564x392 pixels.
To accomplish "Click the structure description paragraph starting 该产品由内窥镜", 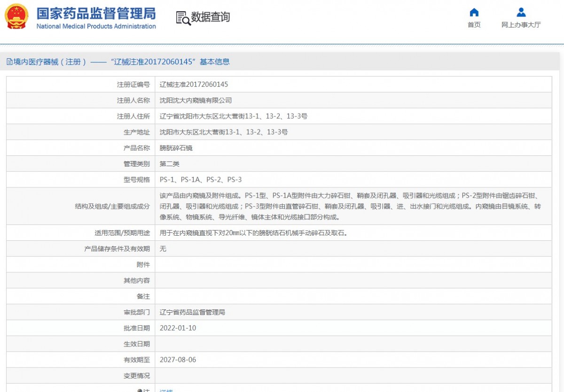I will pyautogui.click(x=350, y=206).
